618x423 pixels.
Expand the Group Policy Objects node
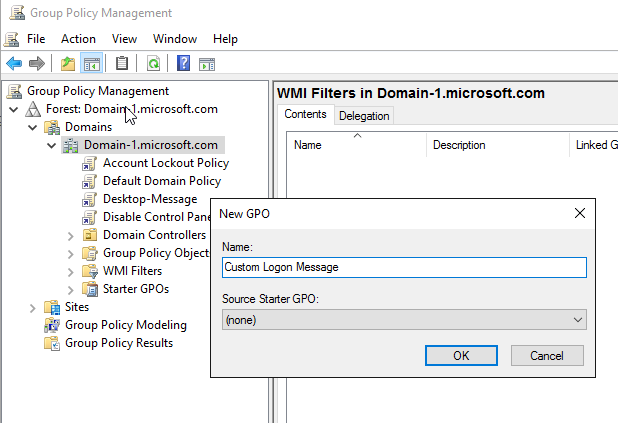click(x=71, y=254)
